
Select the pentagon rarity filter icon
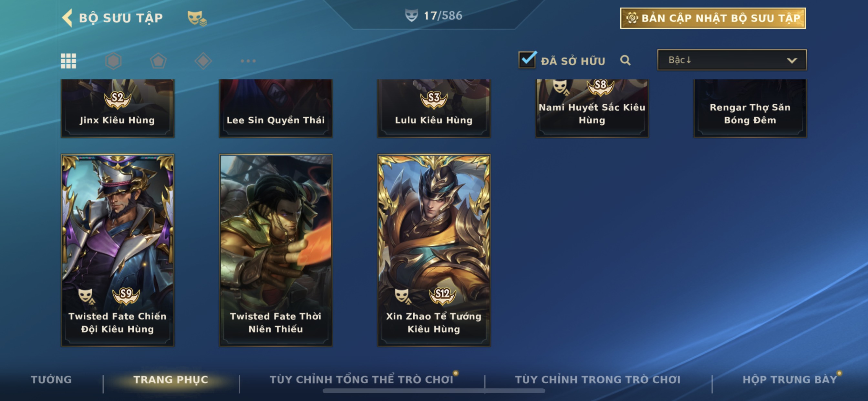coord(158,61)
